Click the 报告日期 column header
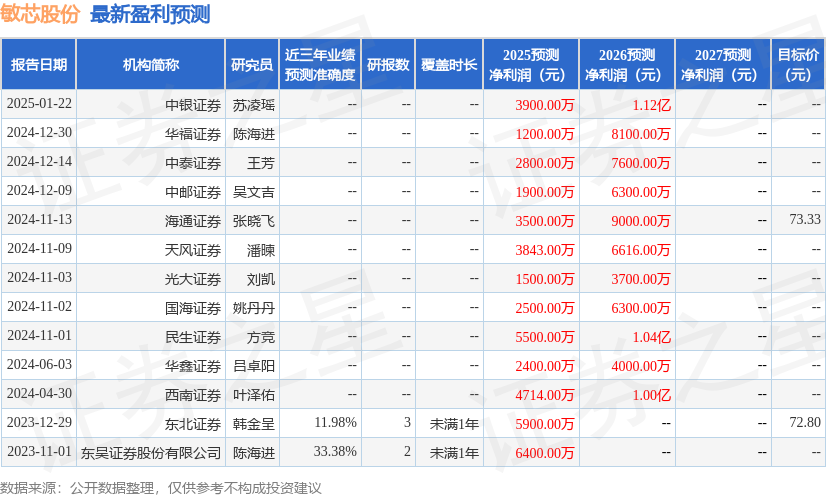The width and height of the screenshot is (826, 497). (x=38, y=64)
